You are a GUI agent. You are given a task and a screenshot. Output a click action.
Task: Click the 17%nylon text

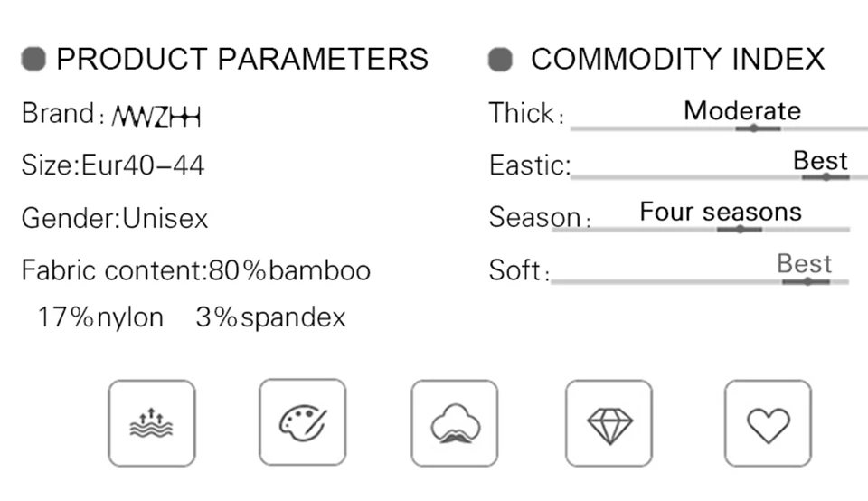100,317
